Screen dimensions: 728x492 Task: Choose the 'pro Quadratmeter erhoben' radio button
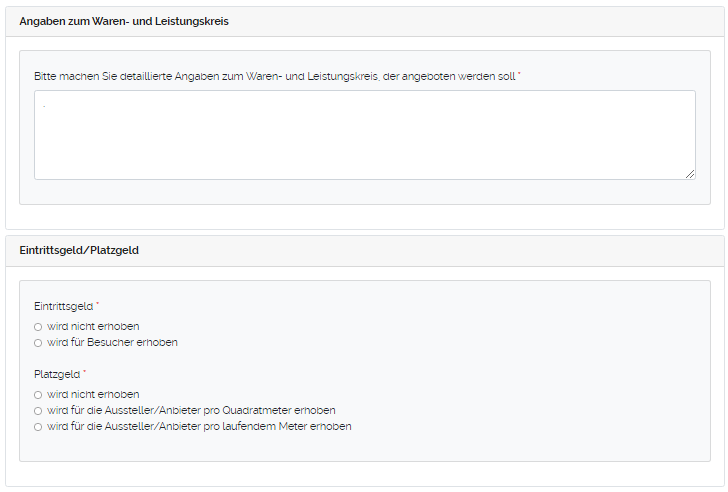click(x=38, y=411)
